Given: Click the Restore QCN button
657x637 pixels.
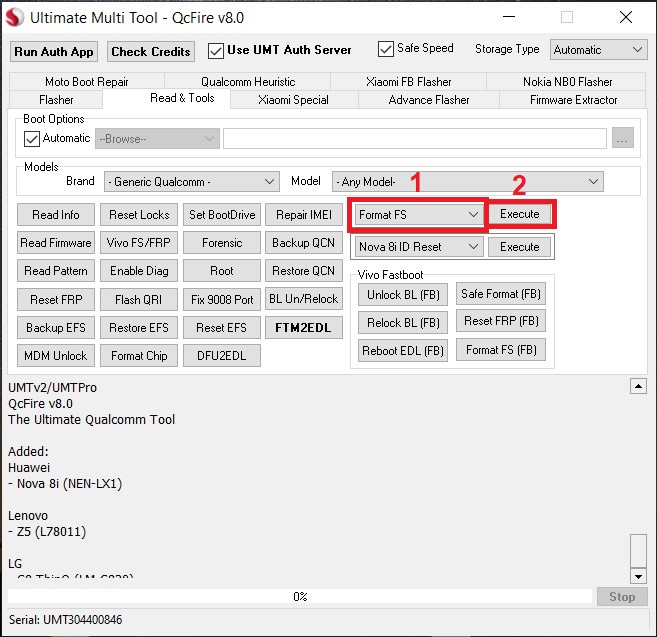Looking at the screenshot, I should pyautogui.click(x=304, y=271).
